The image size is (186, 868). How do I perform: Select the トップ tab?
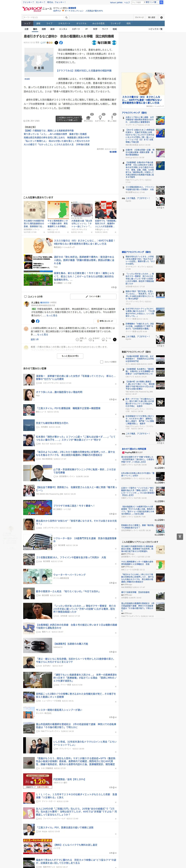tap(27, 24)
